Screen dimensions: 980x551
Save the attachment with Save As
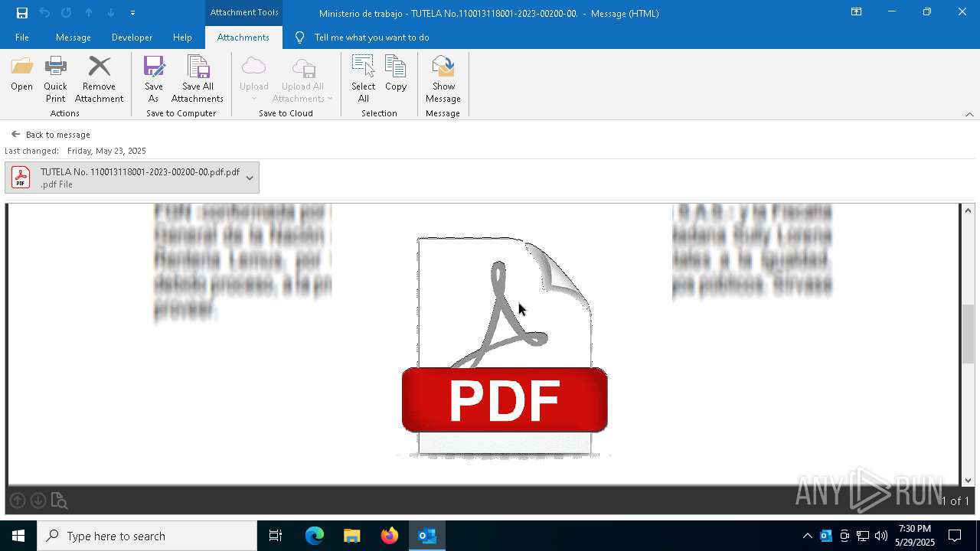tap(153, 79)
